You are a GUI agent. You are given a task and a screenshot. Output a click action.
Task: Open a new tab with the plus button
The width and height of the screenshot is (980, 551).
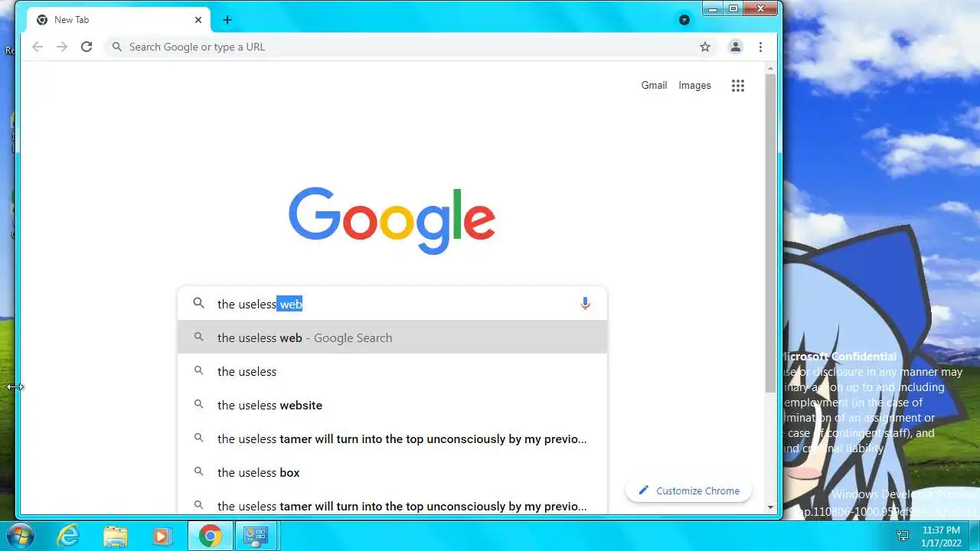tap(227, 20)
